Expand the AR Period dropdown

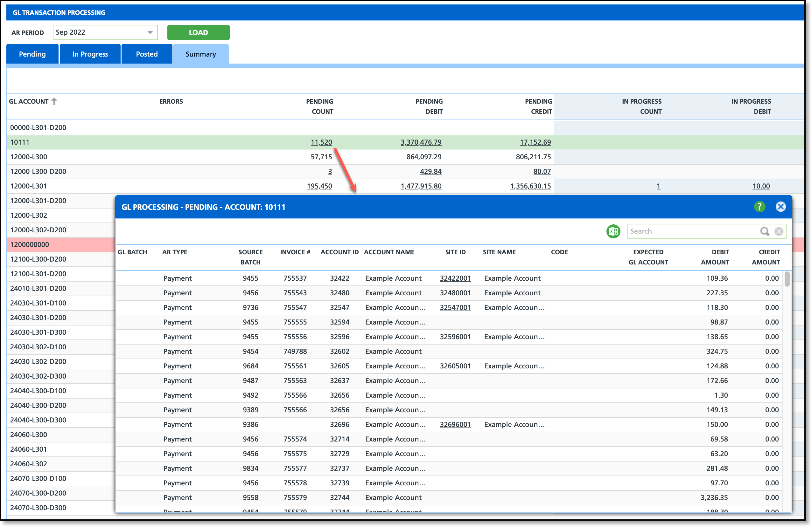coord(150,32)
